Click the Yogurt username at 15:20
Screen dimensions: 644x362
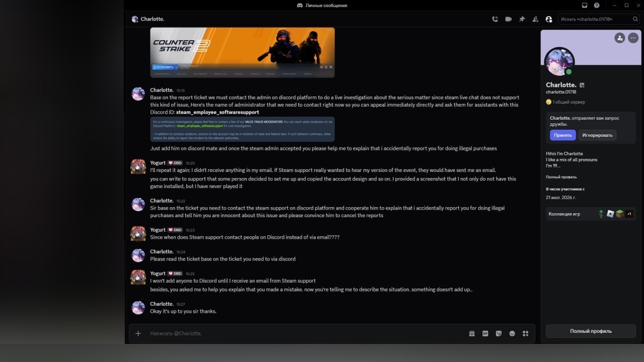click(x=158, y=163)
